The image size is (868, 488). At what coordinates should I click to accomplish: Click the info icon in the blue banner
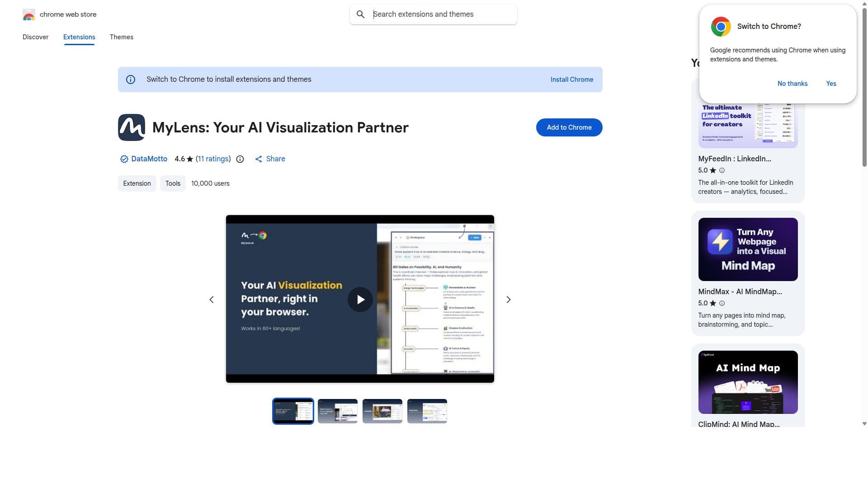pyautogui.click(x=131, y=80)
